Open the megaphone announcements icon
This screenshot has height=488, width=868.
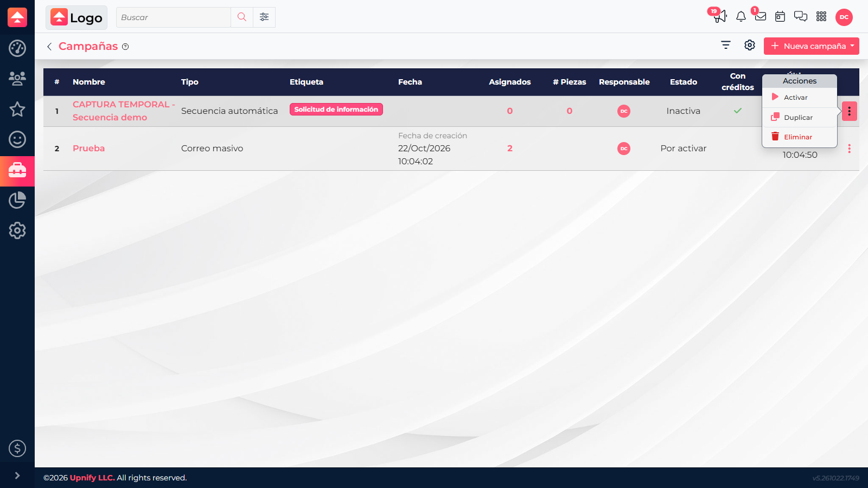point(720,17)
